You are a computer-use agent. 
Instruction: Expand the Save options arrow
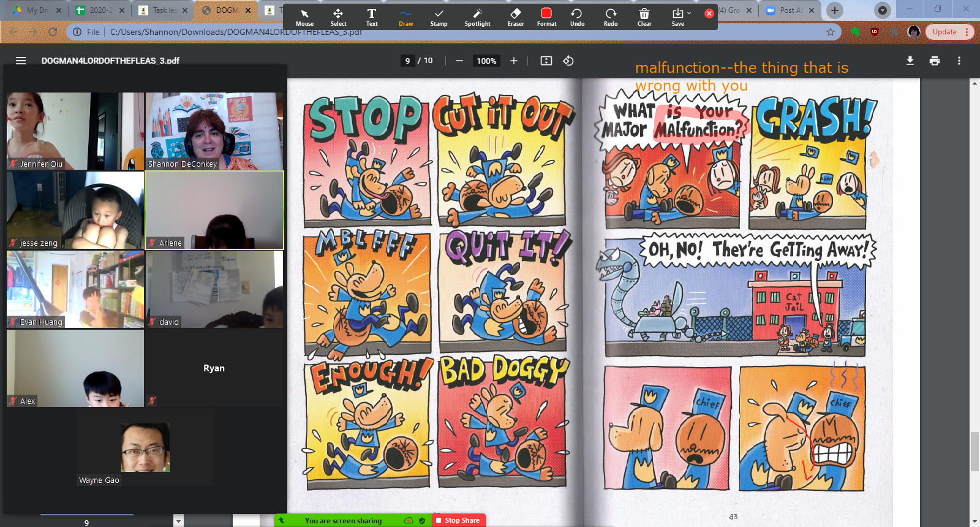690,13
